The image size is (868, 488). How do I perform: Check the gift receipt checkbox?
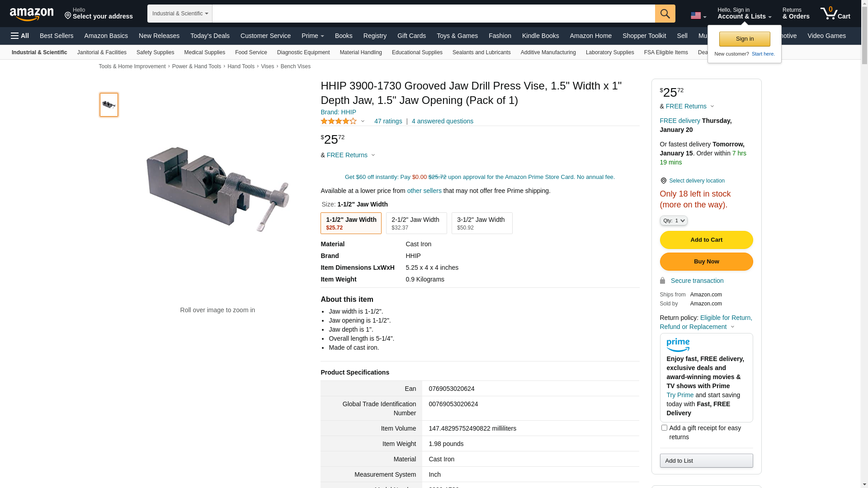(x=664, y=427)
